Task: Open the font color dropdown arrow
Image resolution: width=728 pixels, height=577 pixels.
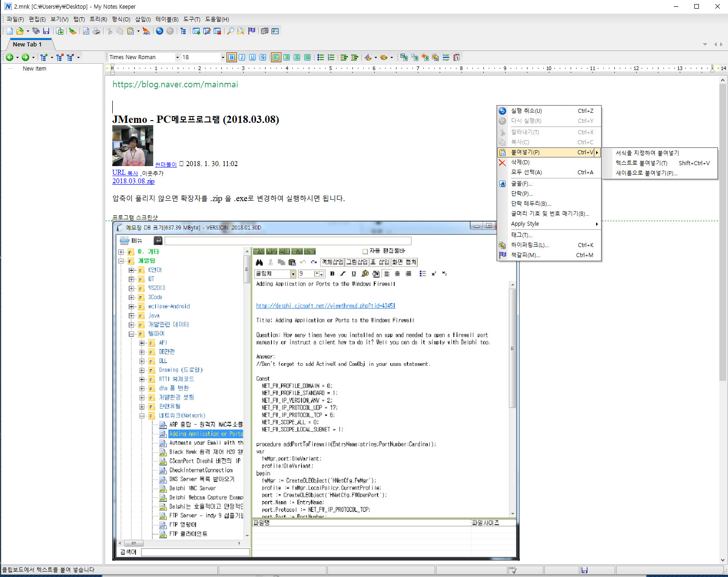Action: (x=376, y=57)
